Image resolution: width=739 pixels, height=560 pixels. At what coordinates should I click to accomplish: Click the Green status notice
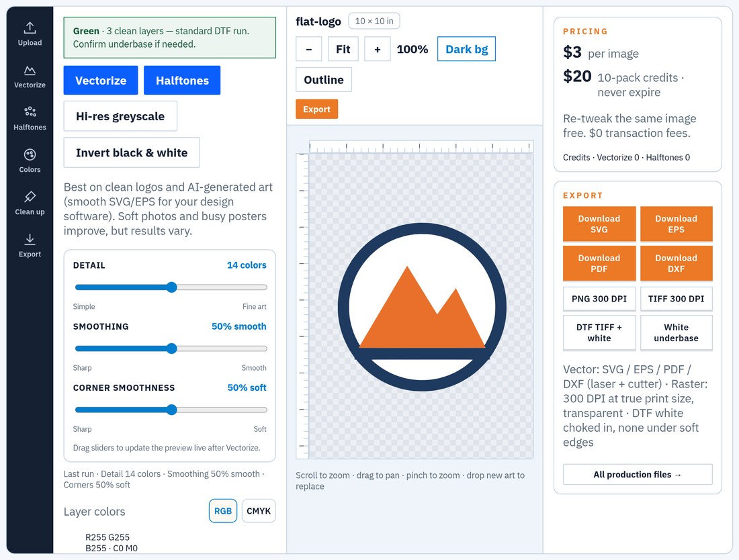tap(170, 38)
